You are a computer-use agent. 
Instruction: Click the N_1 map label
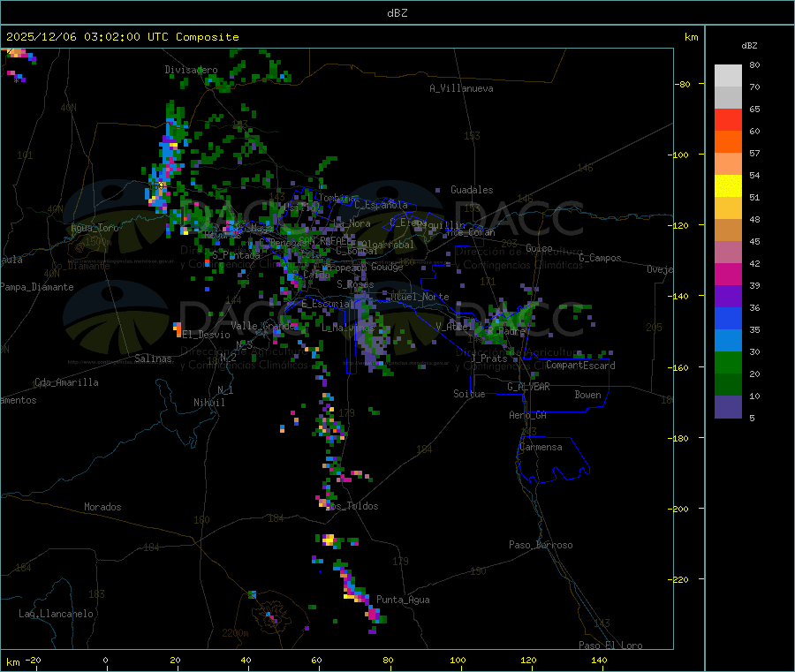tap(225, 389)
